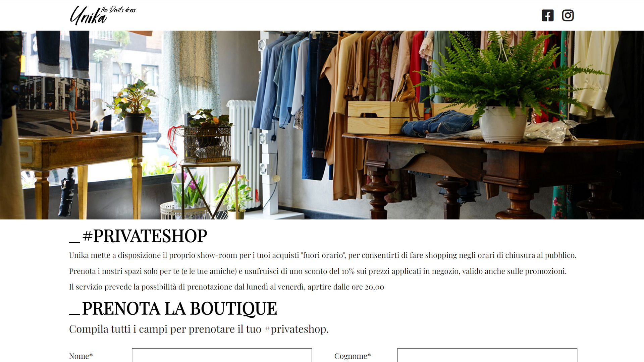Select the #PRIVATESHOP heading
644x362 pixels.
coord(138,236)
